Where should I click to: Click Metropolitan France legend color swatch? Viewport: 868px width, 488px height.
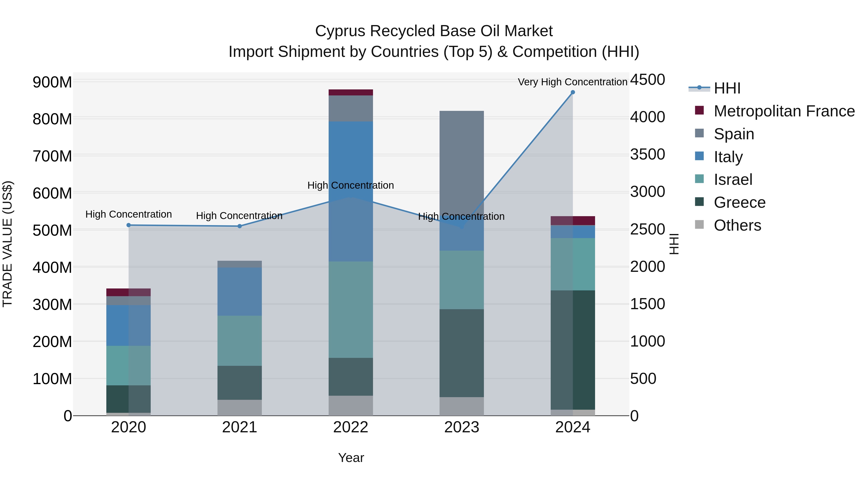coord(699,110)
